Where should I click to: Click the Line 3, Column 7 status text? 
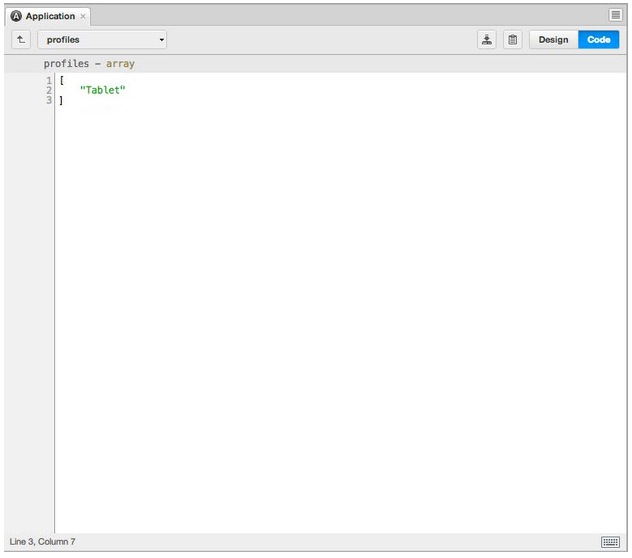pyautogui.click(x=42, y=542)
